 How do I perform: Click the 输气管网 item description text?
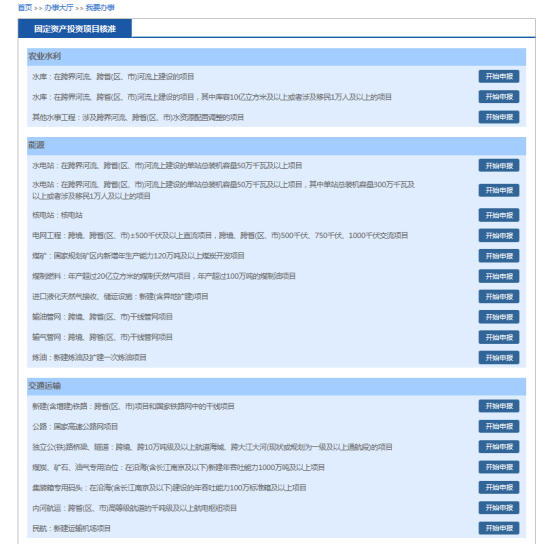click(102, 337)
